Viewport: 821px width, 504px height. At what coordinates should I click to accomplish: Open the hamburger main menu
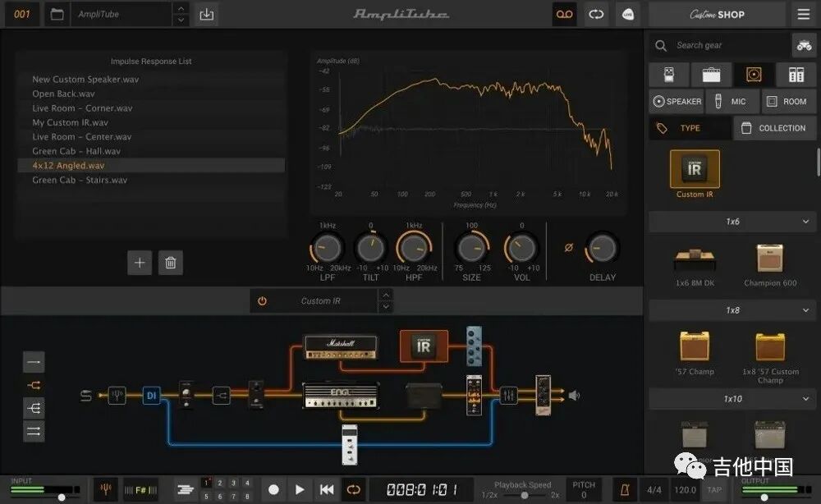pyautogui.click(x=803, y=14)
